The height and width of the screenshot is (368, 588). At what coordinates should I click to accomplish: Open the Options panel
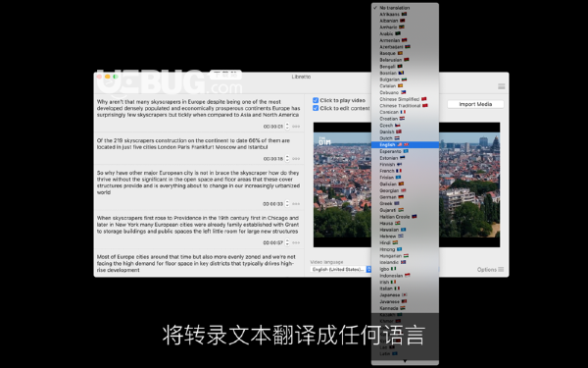tap(490, 269)
